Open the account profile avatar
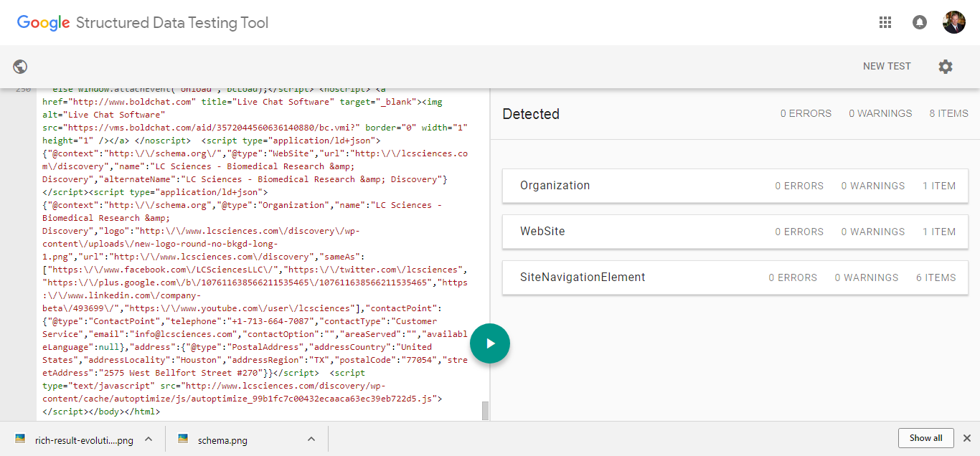The height and width of the screenshot is (456, 980). tap(954, 22)
